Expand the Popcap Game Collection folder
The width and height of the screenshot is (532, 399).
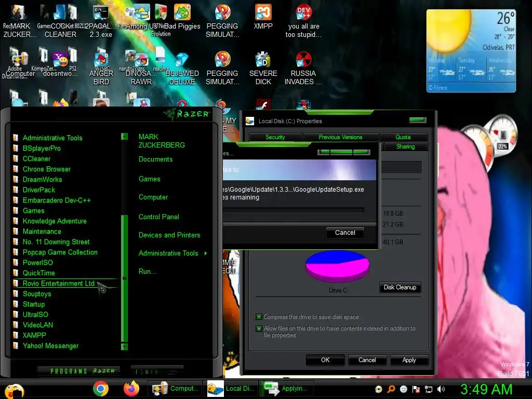[60, 252]
